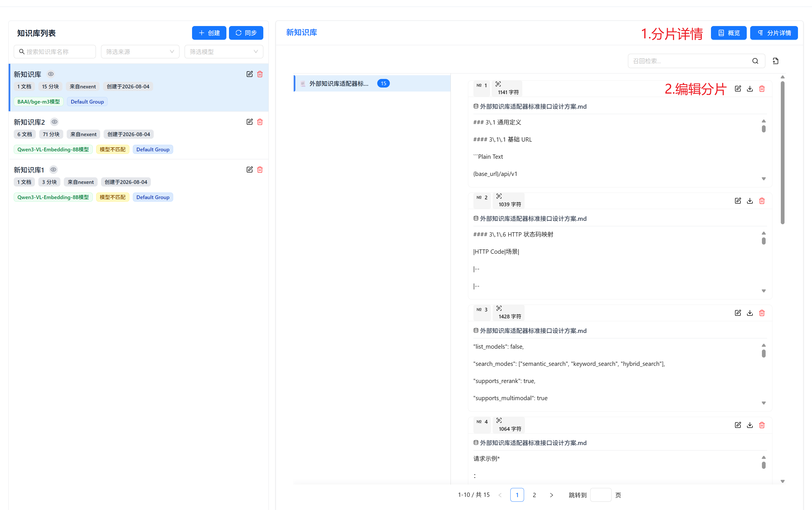Click the 1064 字符 character count badge
812x510 pixels.
(x=509, y=425)
